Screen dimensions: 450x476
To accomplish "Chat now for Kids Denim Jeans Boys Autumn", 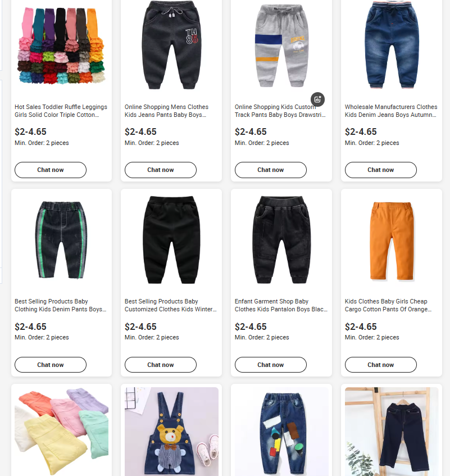I will (381, 170).
